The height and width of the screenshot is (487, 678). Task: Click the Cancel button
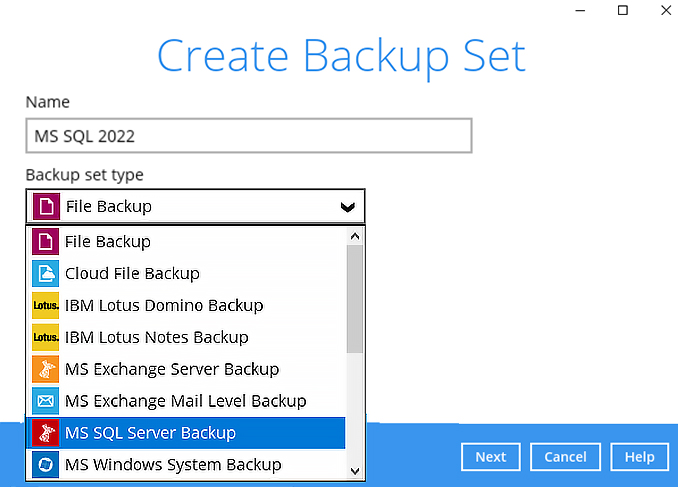pos(565,457)
